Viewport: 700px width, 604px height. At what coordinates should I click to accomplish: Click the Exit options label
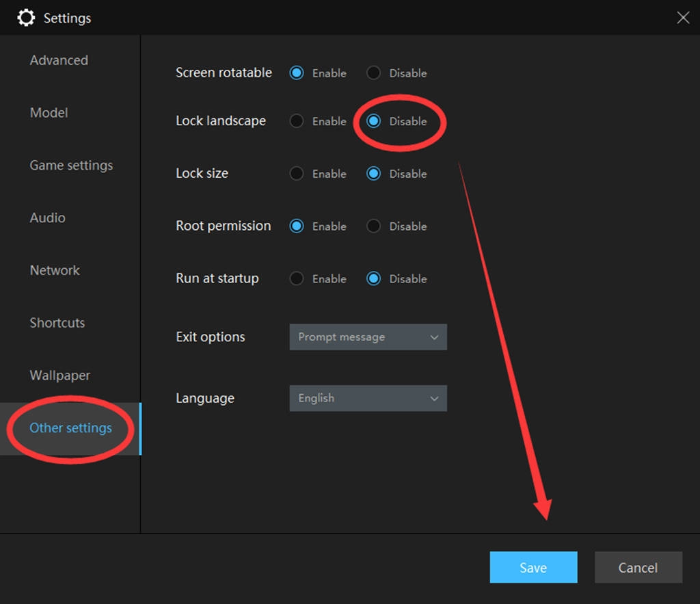pos(211,337)
